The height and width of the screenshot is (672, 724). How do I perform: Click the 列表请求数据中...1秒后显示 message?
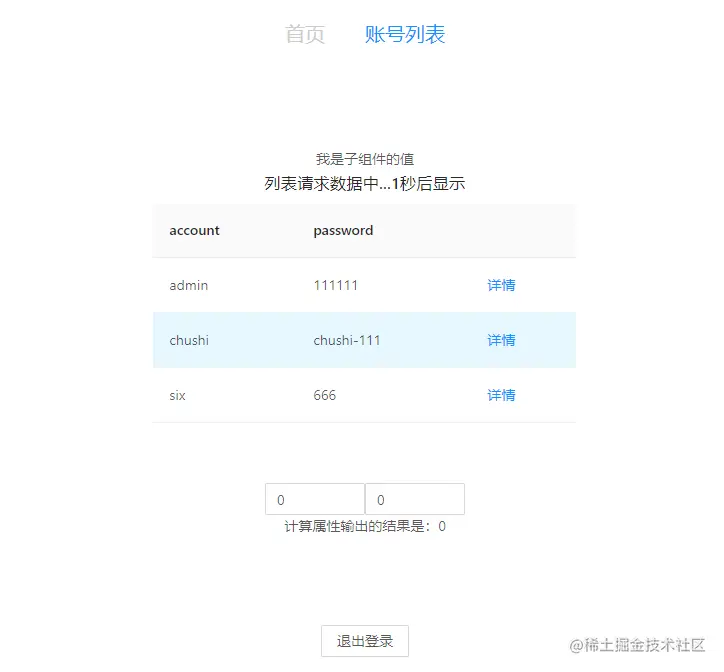[365, 184]
